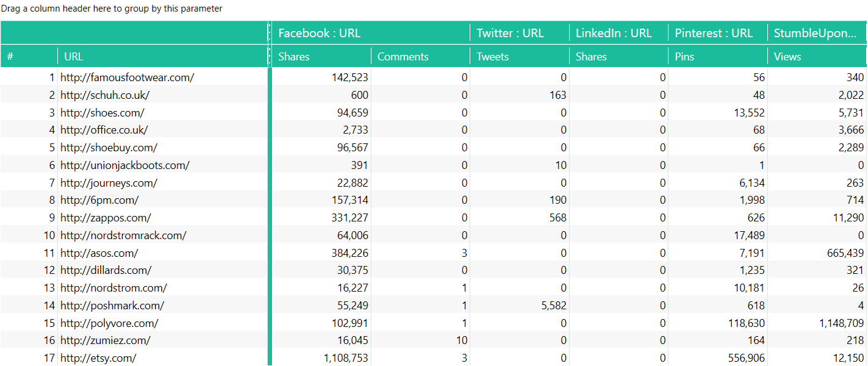Click the # column header
This screenshot has height=366, width=868.
tap(29, 57)
